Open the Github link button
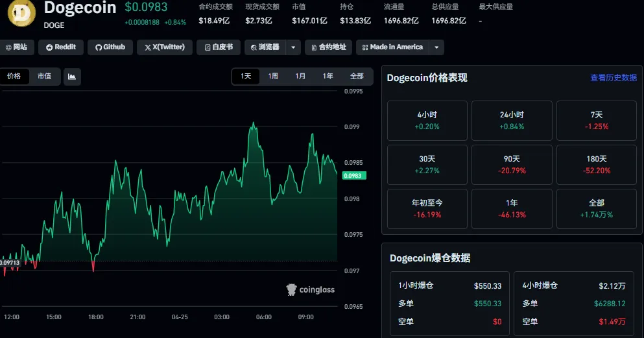The image size is (644, 338). point(110,47)
